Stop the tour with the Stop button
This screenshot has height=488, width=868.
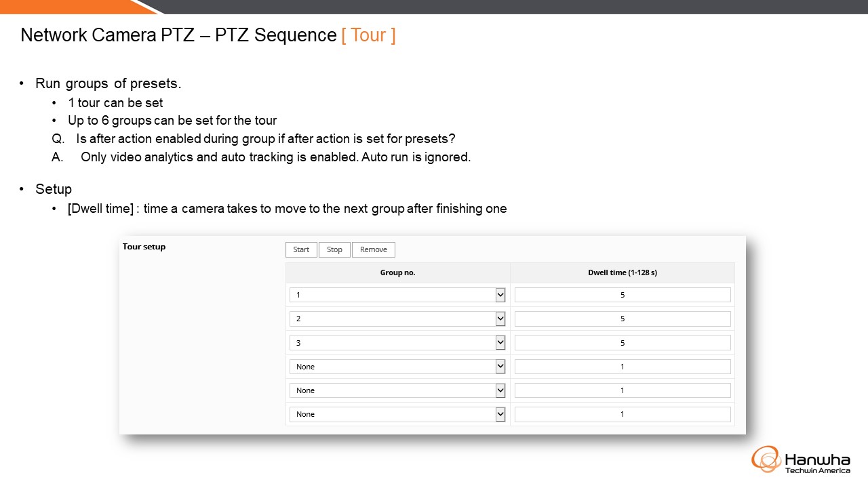pyautogui.click(x=334, y=249)
